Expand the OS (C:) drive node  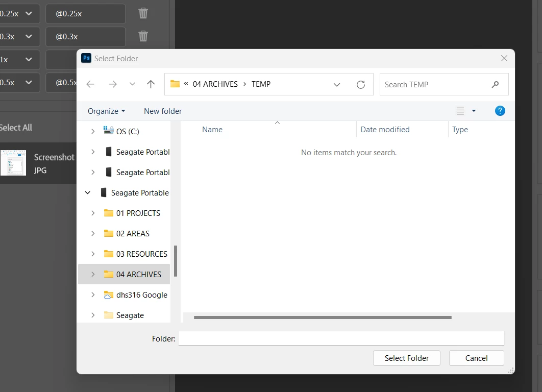click(x=93, y=131)
